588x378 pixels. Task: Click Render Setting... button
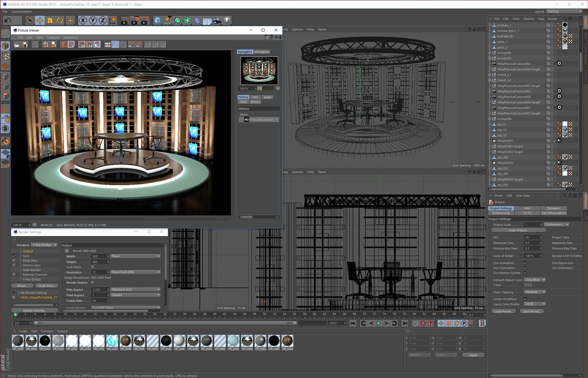[35, 310]
